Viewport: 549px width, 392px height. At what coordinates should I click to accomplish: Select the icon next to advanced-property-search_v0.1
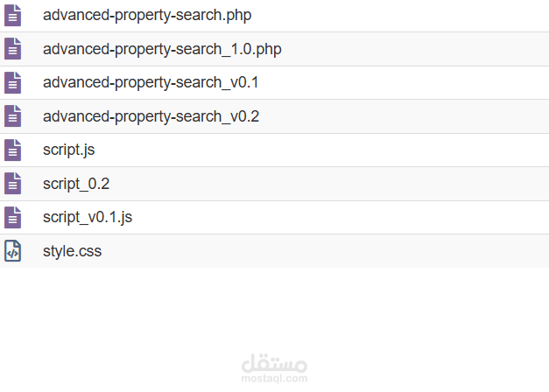click(12, 82)
